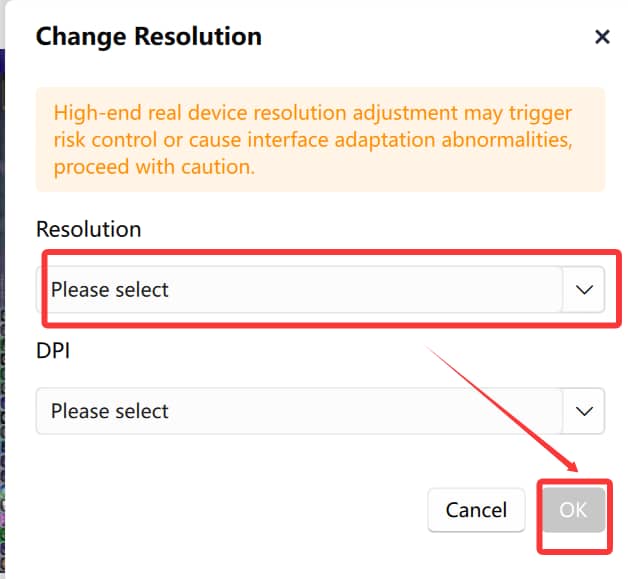628x579 pixels.
Task: Click the DPI field label
Action: click(53, 352)
